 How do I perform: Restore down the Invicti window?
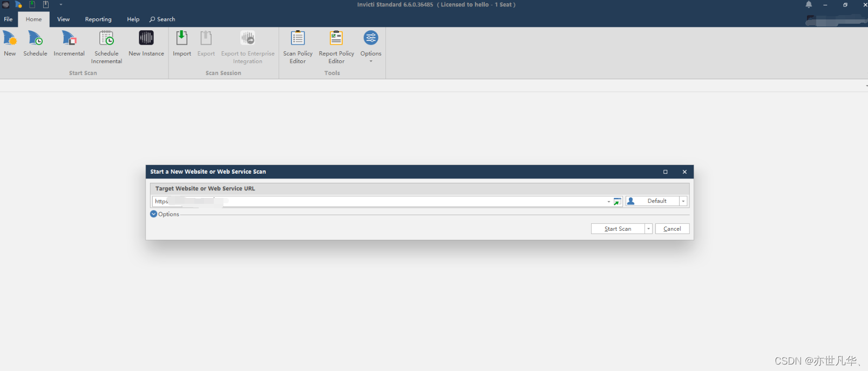click(x=845, y=4)
